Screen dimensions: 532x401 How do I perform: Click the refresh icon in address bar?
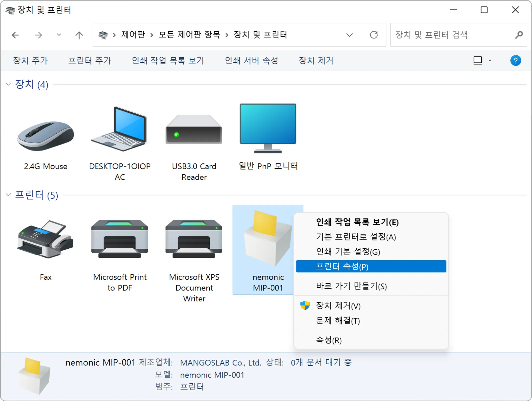pos(374,35)
